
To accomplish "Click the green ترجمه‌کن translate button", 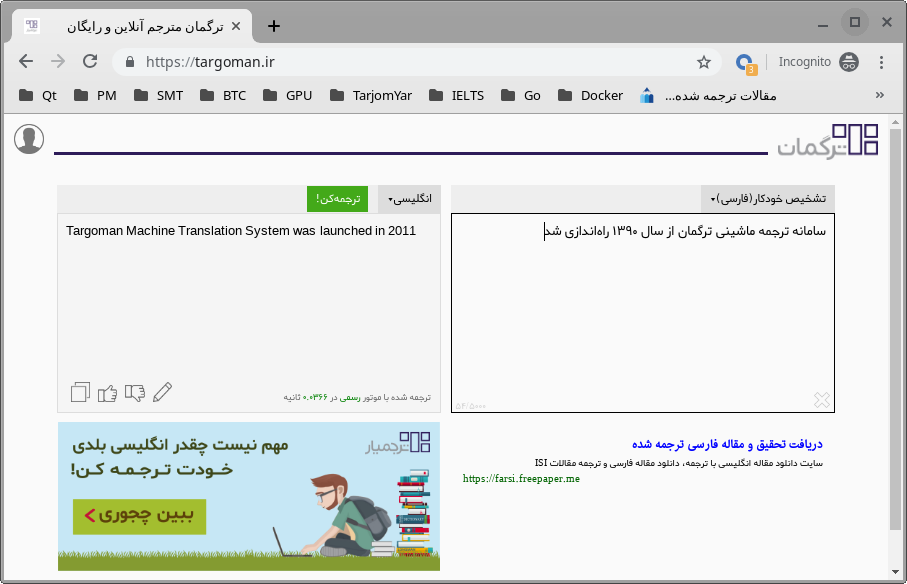I will 337,199.
